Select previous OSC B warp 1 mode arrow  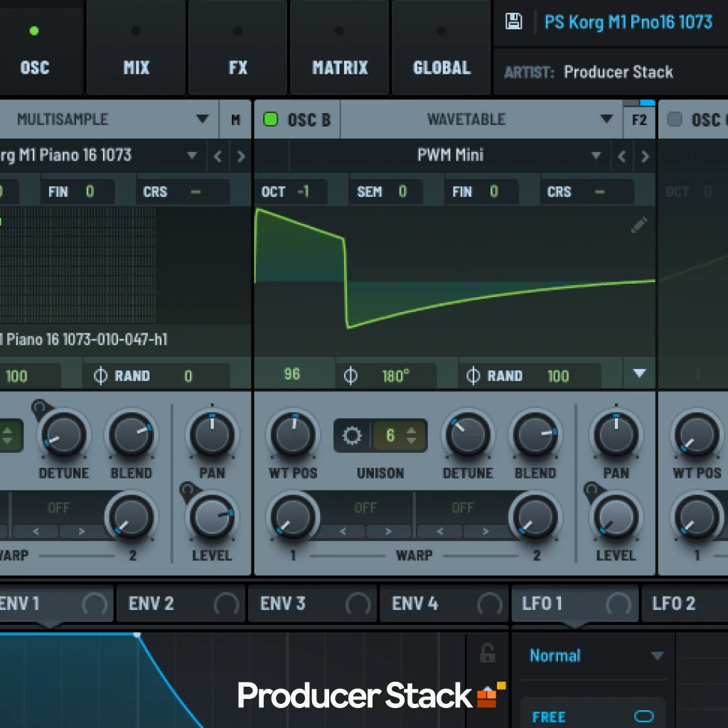pyautogui.click(x=343, y=531)
